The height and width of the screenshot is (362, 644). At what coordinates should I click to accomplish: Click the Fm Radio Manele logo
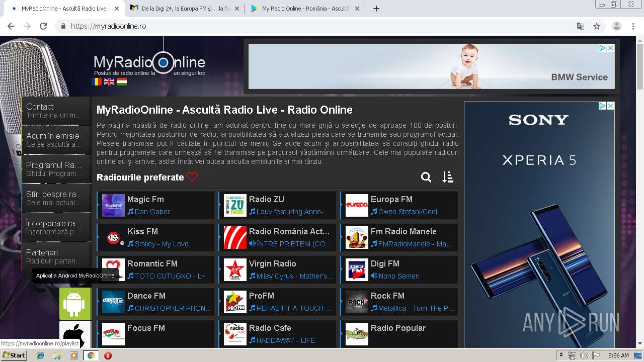tap(357, 238)
